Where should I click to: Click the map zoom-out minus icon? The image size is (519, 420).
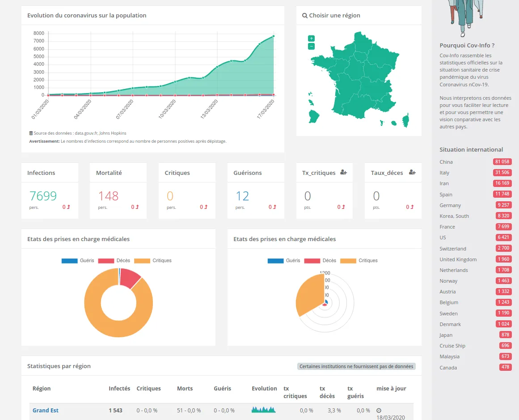311,46
